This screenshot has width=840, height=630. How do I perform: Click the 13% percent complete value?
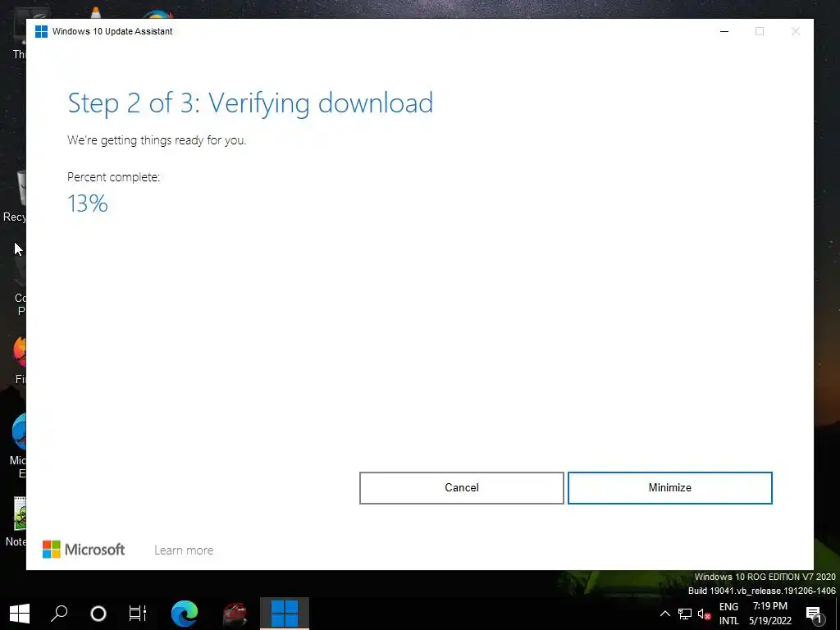click(88, 203)
